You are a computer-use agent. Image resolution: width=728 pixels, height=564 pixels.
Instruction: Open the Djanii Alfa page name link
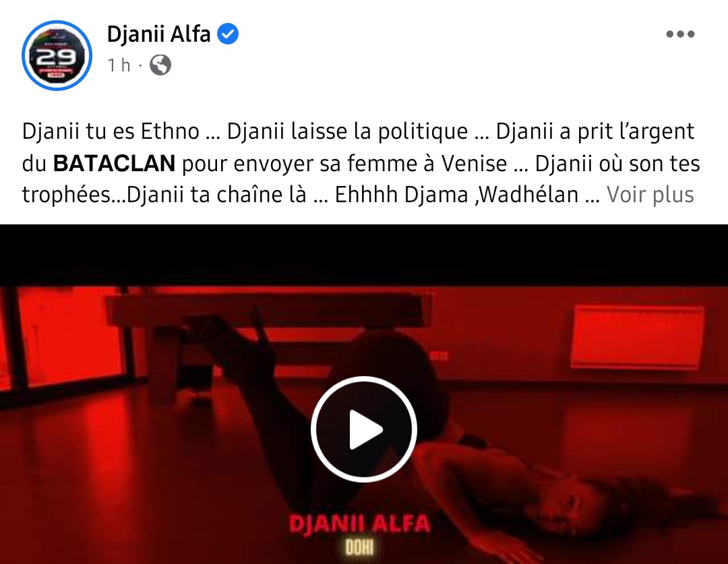click(159, 34)
